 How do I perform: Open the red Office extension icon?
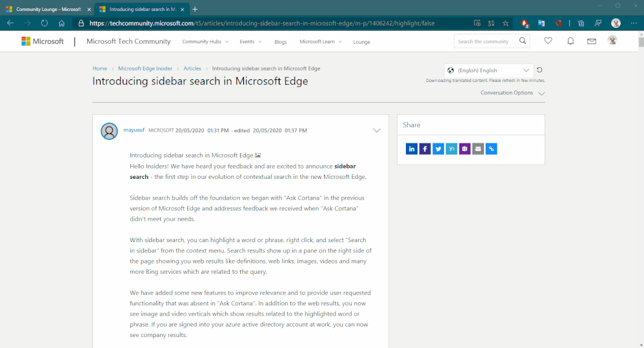pos(559,23)
